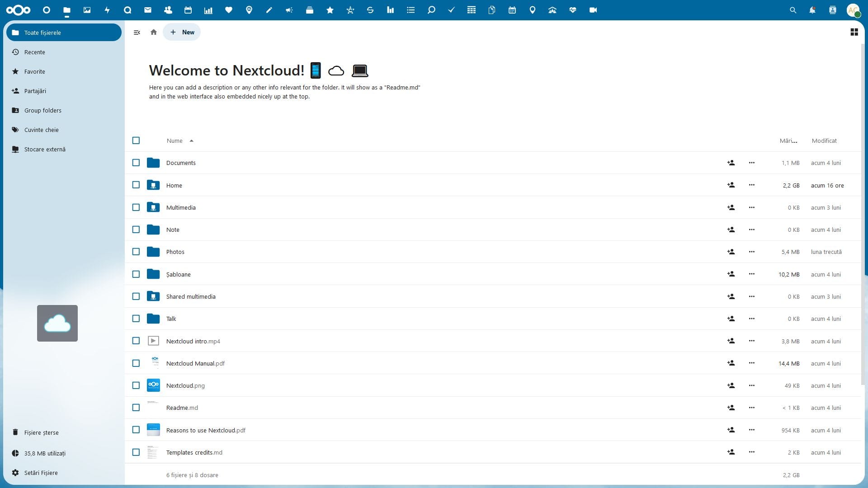The image size is (868, 488).
Task: Click the search magnifier icon
Action: [x=793, y=10]
